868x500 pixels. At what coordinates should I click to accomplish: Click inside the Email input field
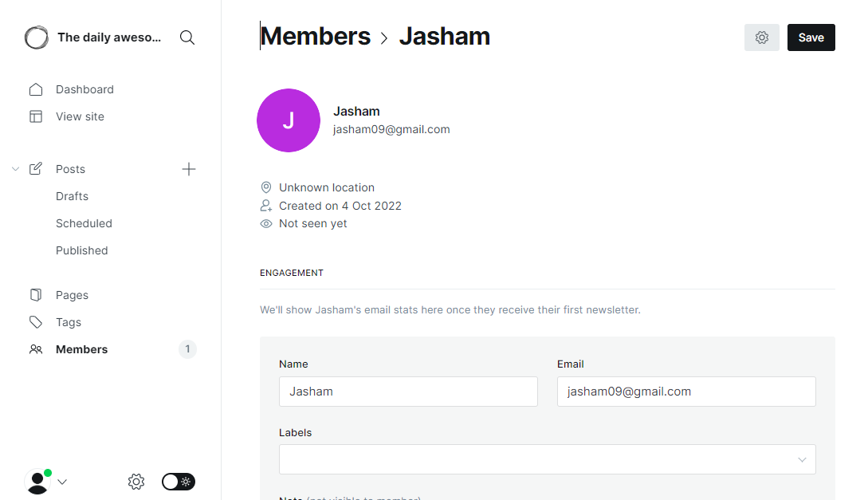click(x=685, y=392)
